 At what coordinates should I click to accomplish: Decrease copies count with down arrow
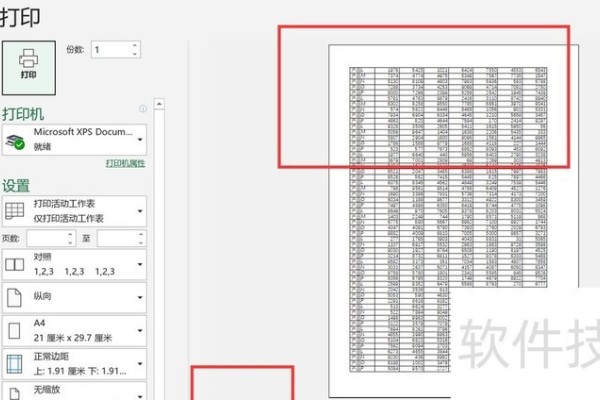135,54
